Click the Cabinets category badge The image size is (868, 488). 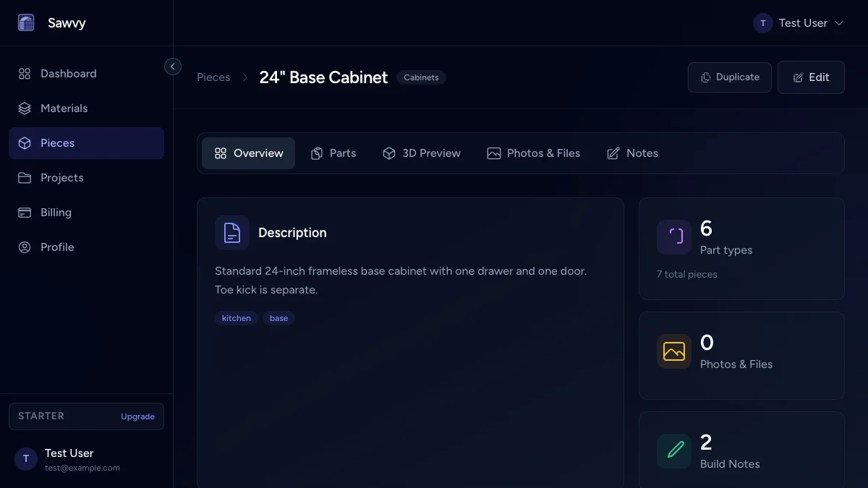421,77
